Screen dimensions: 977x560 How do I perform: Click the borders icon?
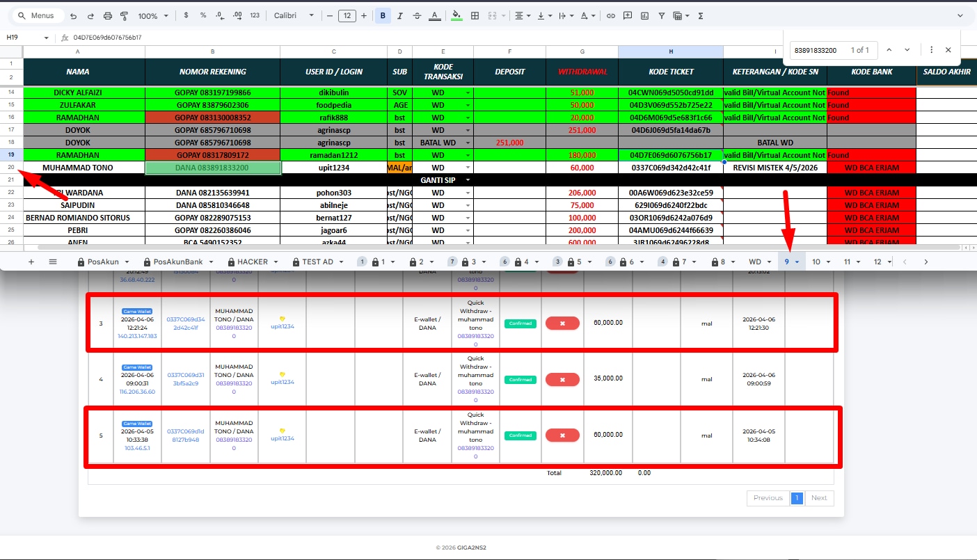coord(475,15)
